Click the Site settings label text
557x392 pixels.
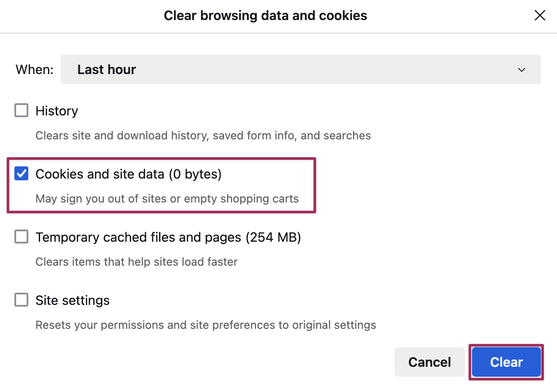click(72, 301)
